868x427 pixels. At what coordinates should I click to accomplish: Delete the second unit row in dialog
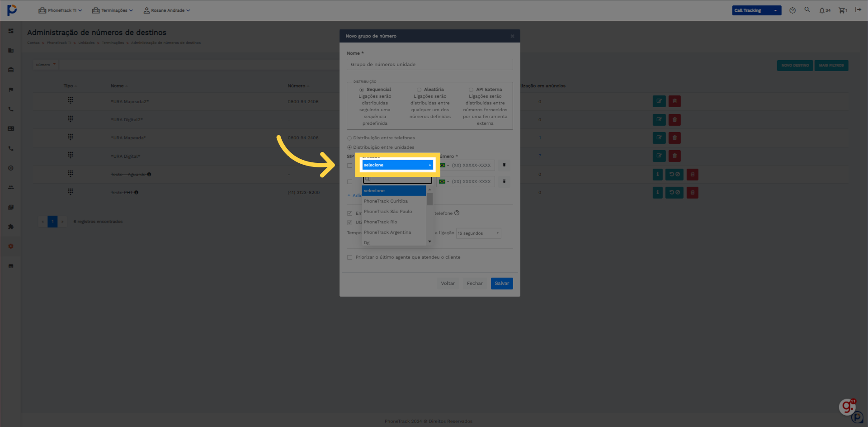pos(504,181)
